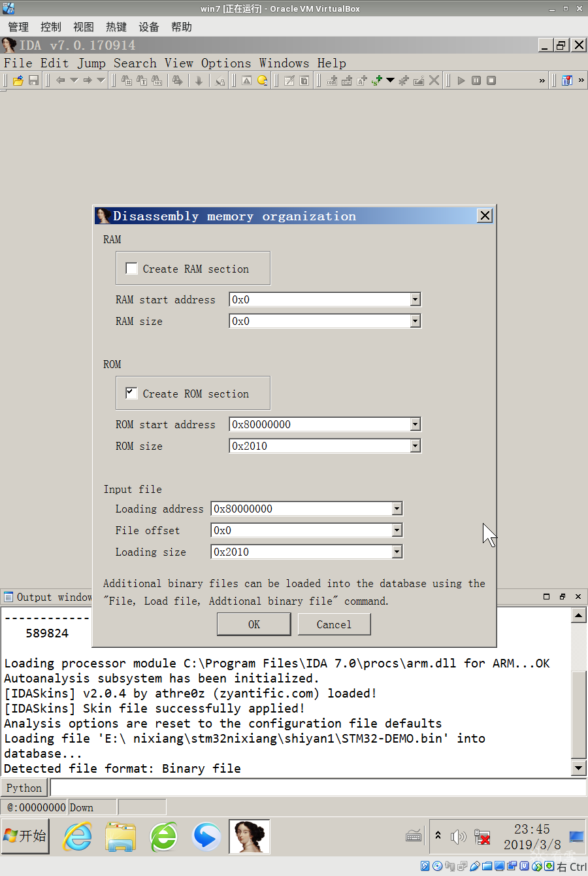Screen dimensions: 588x876
Task: Open the Loading address dropdown arrow
Action: coord(397,509)
